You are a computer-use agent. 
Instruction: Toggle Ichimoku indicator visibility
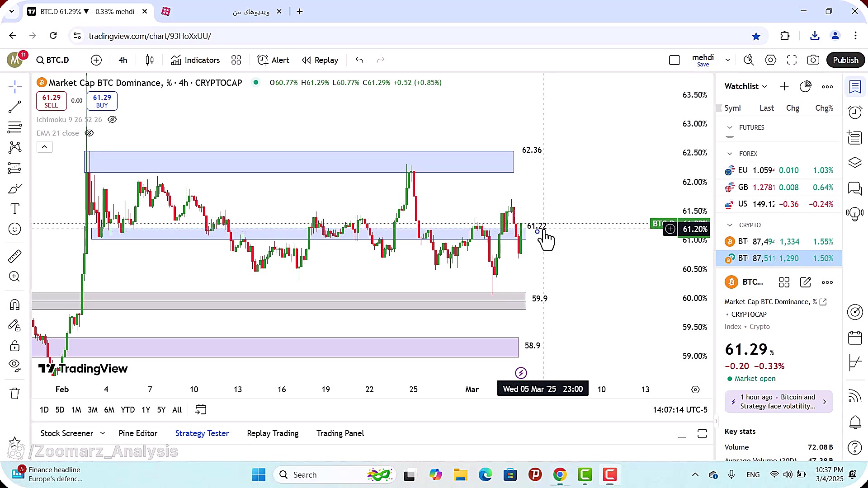tap(112, 120)
